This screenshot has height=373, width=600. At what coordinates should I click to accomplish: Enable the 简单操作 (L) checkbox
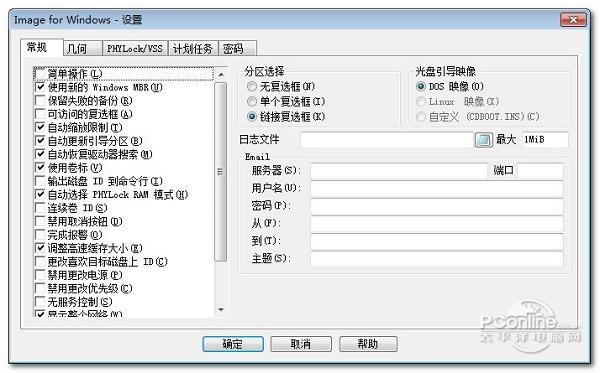(40, 73)
